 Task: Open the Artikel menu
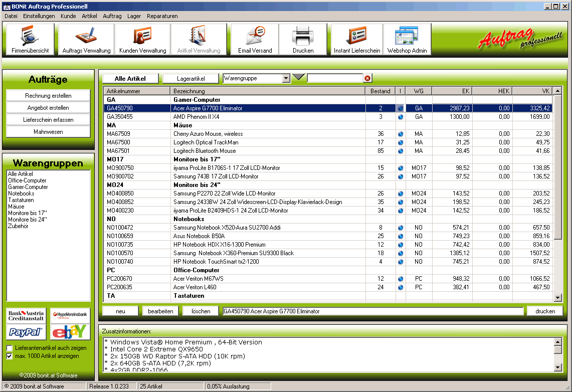click(x=89, y=16)
